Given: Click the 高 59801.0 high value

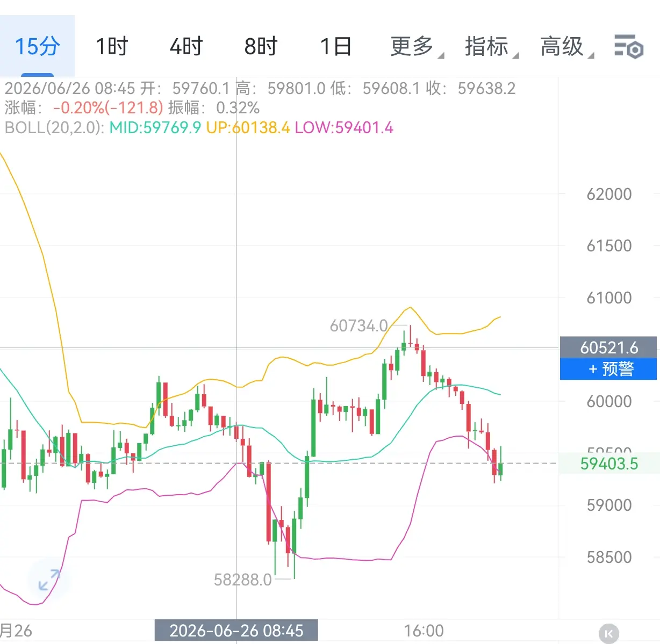Looking at the screenshot, I should (281, 88).
